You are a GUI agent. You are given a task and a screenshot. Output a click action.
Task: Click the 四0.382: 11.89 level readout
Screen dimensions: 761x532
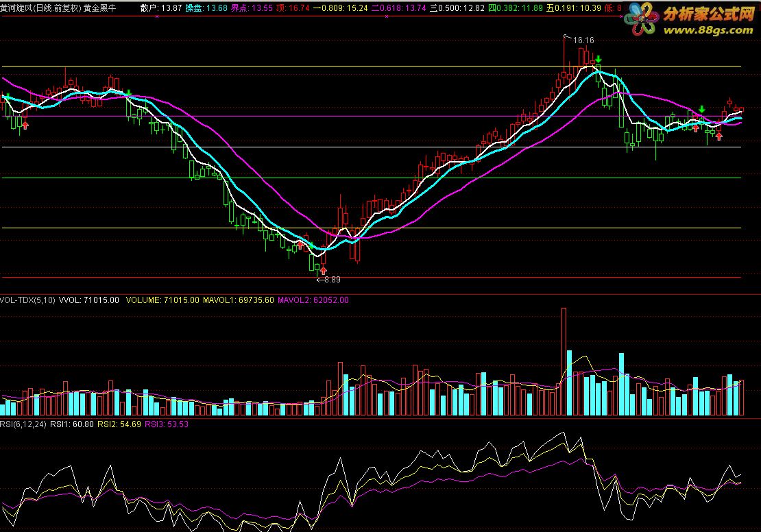tap(516, 8)
